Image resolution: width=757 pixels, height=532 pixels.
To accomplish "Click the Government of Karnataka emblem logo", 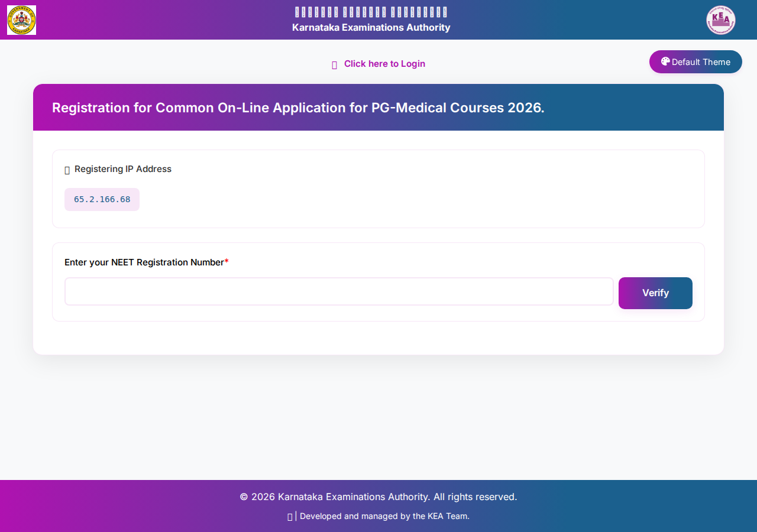I will point(21,20).
